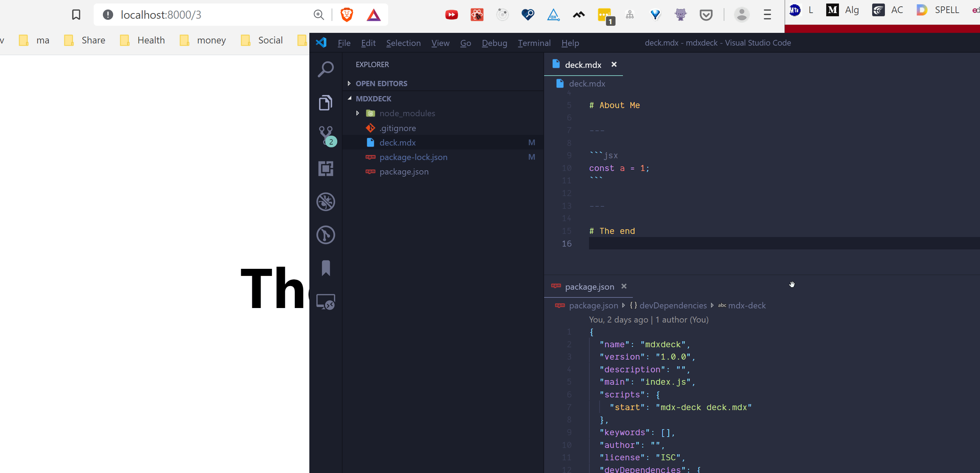Open the Help menu
Viewport: 980px width, 473px height.
point(570,43)
